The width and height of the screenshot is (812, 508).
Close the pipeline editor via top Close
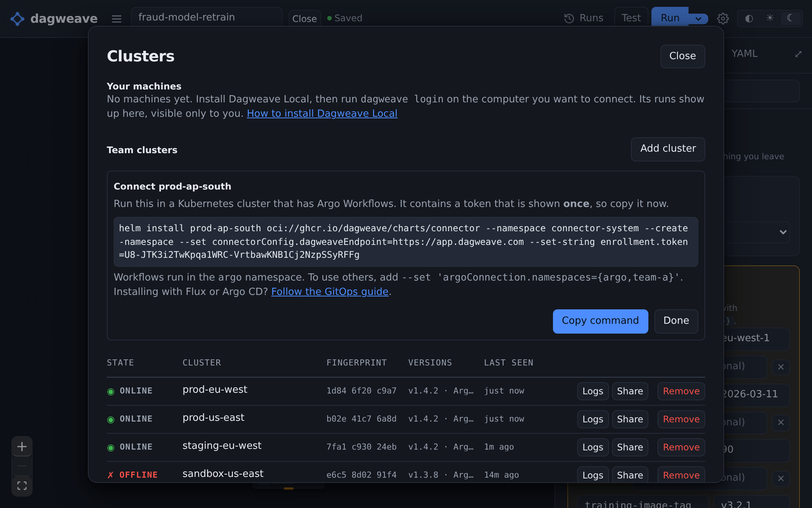[x=304, y=19]
